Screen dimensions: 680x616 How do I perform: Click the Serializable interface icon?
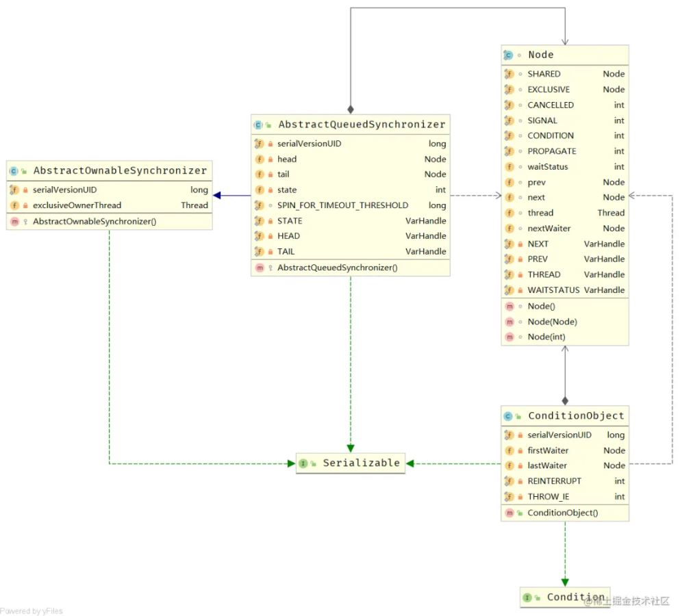click(x=303, y=463)
